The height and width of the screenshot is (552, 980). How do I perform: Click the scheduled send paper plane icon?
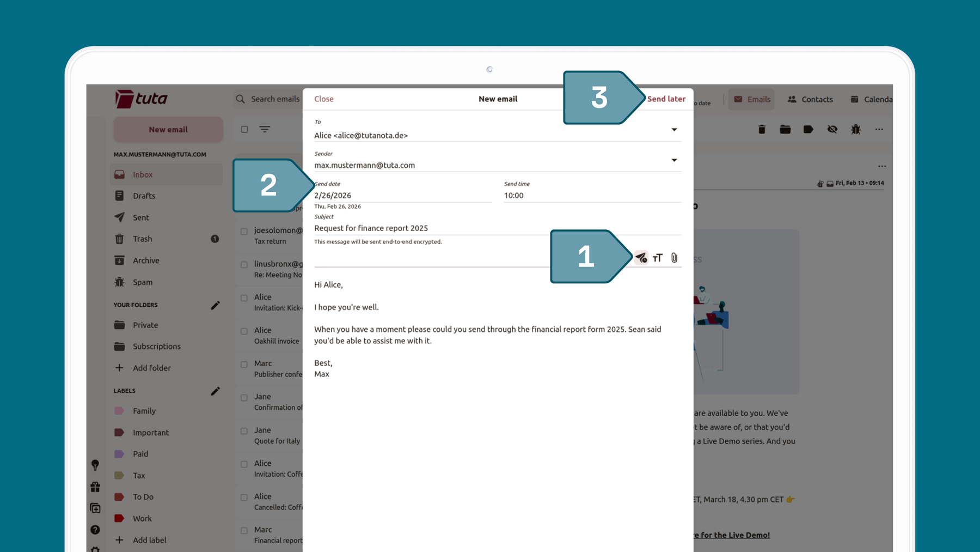[641, 257]
